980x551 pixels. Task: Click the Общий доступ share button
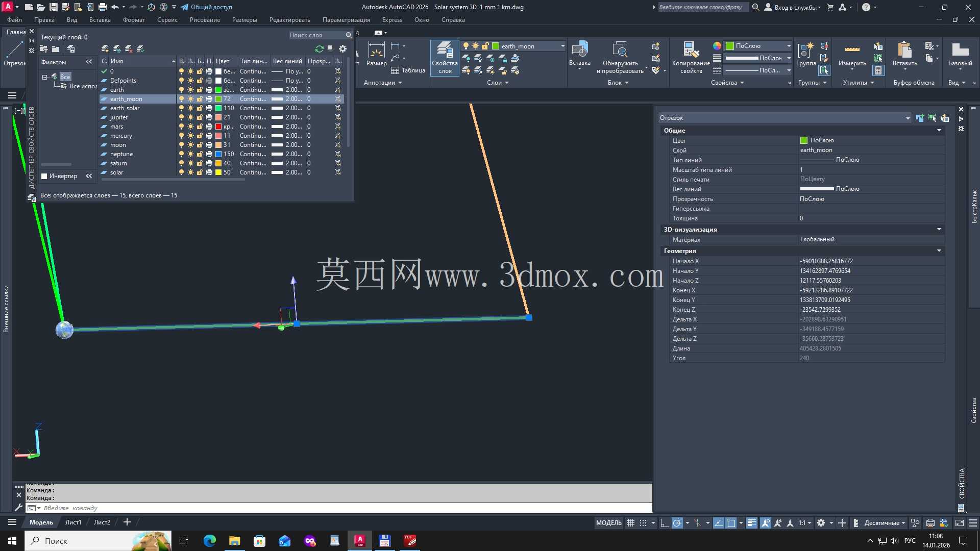(x=207, y=7)
